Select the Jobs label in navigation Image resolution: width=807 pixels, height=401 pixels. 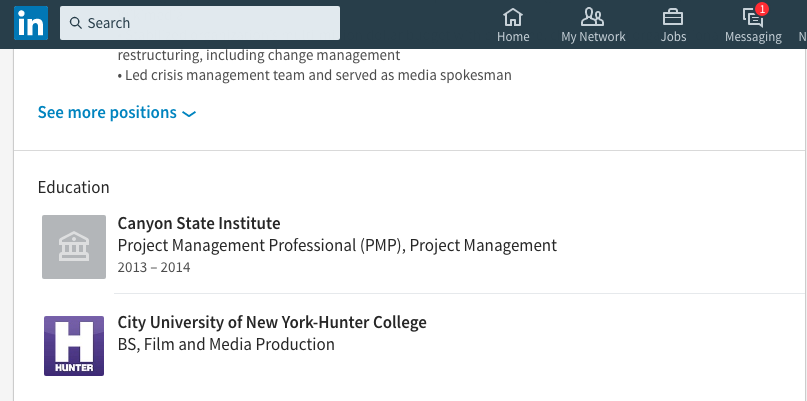[x=673, y=37]
